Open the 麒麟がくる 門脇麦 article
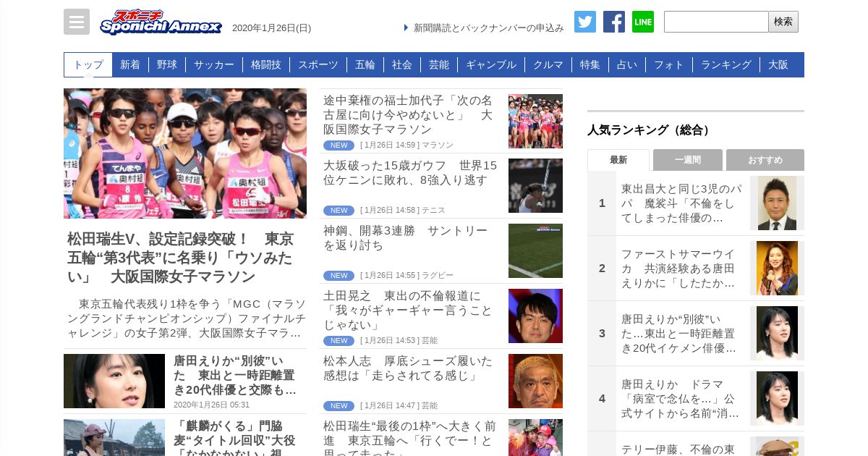This screenshot has height=456, width=868. point(236,438)
